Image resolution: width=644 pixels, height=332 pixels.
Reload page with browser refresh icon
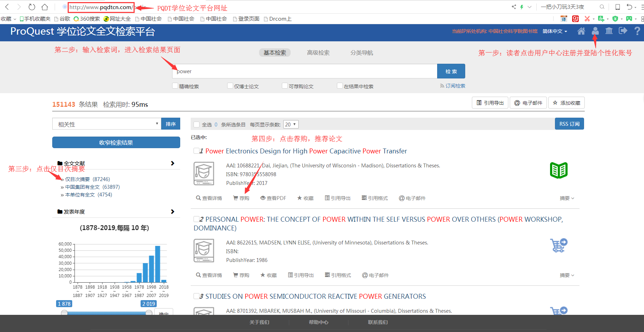click(32, 7)
